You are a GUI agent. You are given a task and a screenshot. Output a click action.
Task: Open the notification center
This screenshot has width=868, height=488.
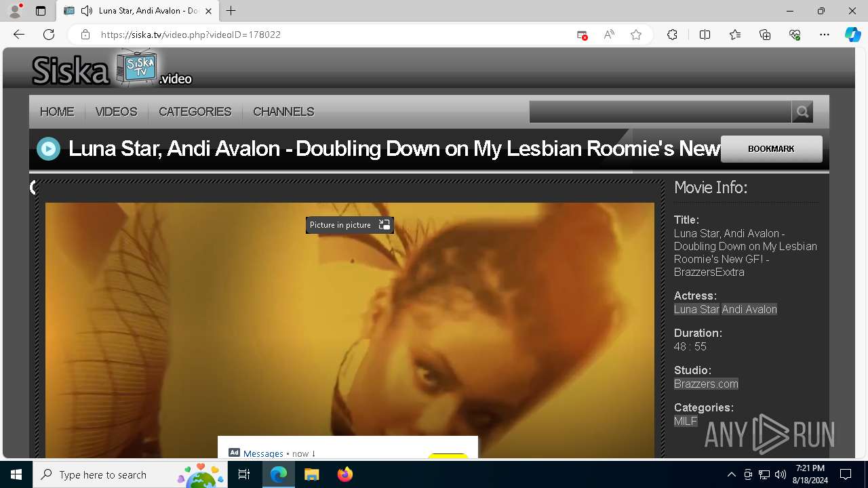pos(846,474)
